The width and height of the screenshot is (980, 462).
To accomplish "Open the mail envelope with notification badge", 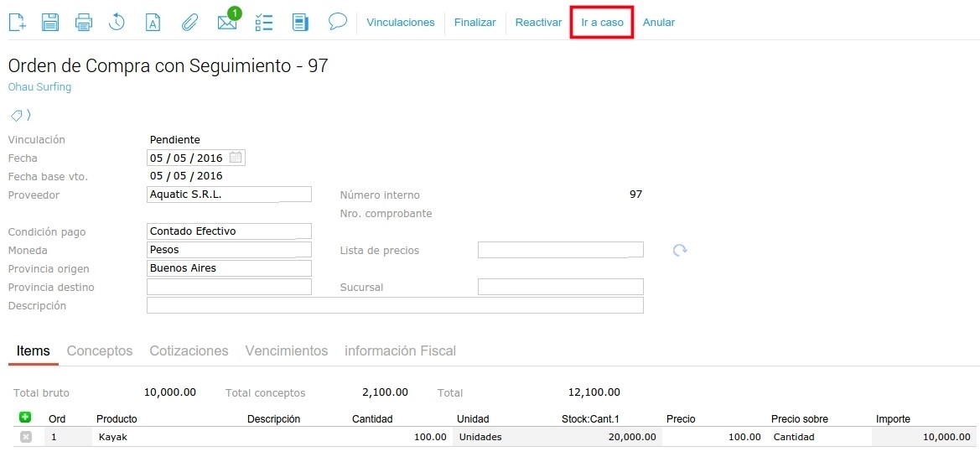I will coord(227,22).
